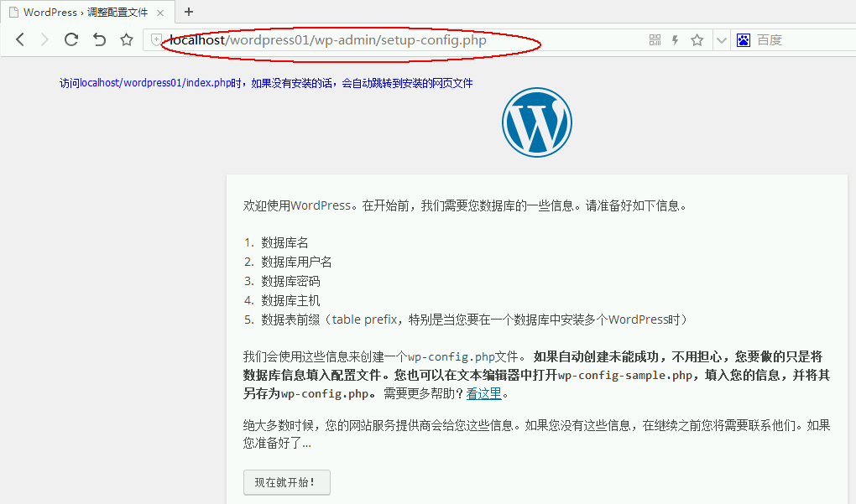Viewport: 856px width, 504px height.
Task: Click the text 数据库用户名
Action: (x=296, y=262)
